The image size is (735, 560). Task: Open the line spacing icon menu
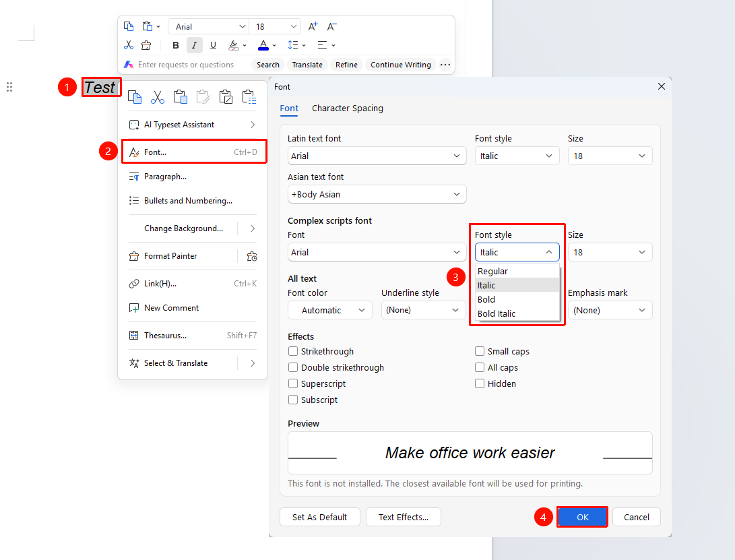click(296, 45)
